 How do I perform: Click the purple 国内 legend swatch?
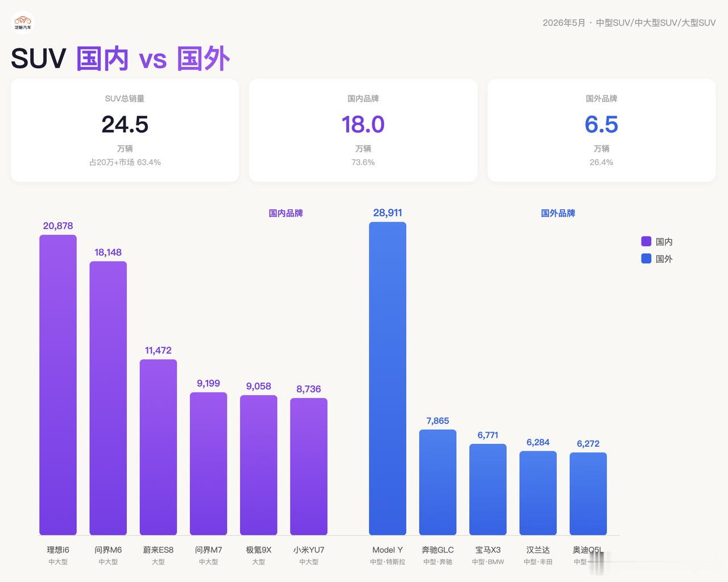(646, 242)
